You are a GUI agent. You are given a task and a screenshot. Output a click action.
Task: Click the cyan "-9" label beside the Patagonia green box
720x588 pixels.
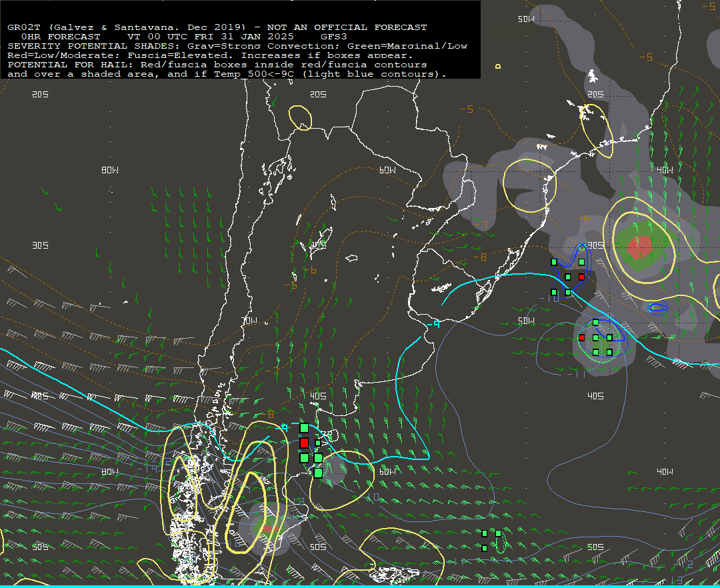click(x=282, y=428)
